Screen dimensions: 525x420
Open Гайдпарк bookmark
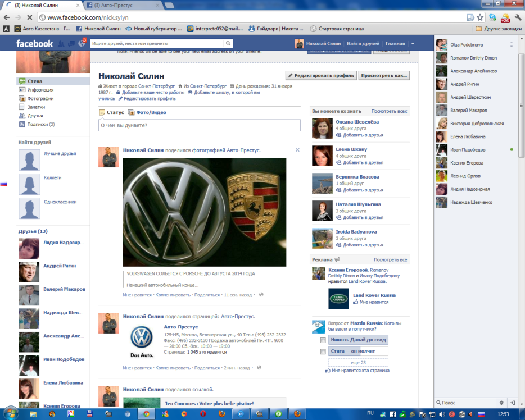click(x=276, y=29)
